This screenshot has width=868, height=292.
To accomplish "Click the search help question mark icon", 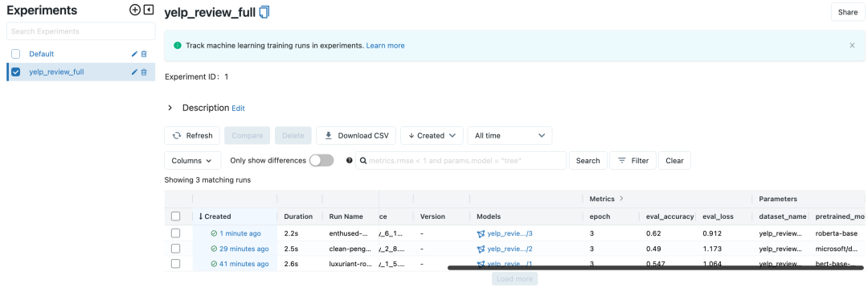I will 349,161.
